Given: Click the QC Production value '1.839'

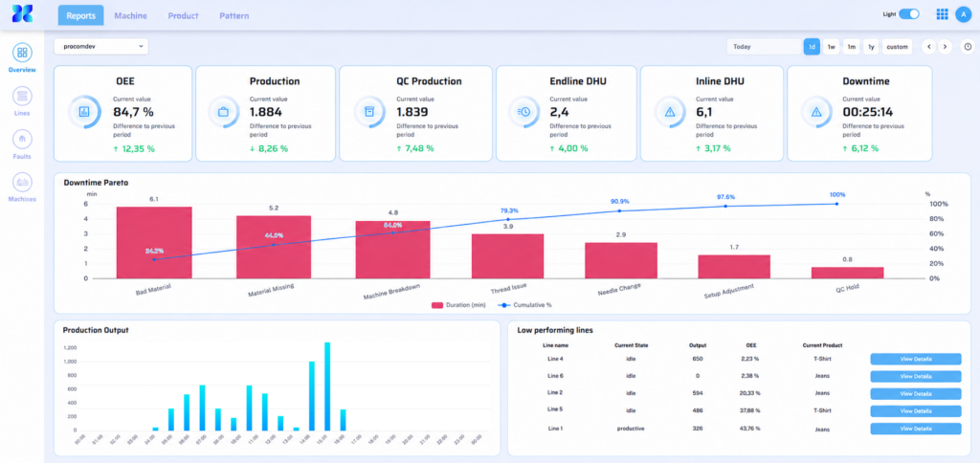Looking at the screenshot, I should [x=412, y=113].
